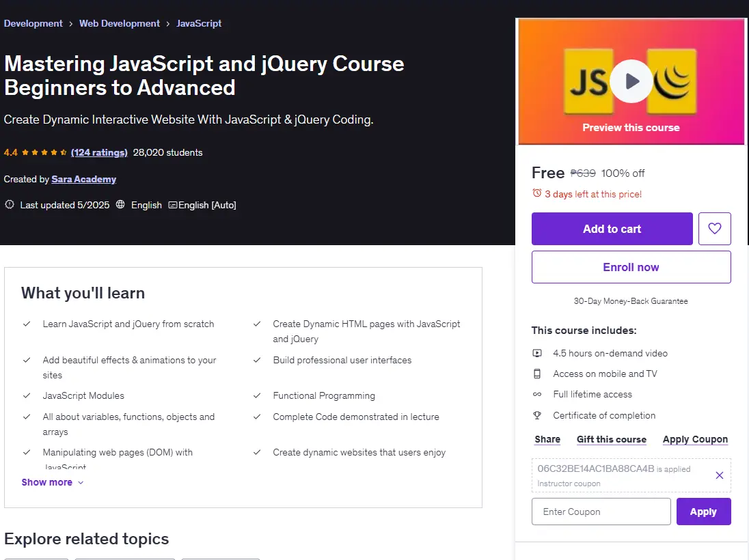Screen dimensions: 749x560
Task: Click the closed captions icon beside English [Auto]
Action: click(x=172, y=205)
